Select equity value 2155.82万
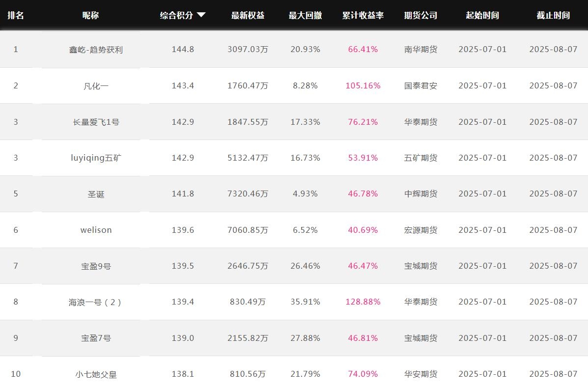Image resolution: width=588 pixels, height=391 pixels. (x=248, y=338)
